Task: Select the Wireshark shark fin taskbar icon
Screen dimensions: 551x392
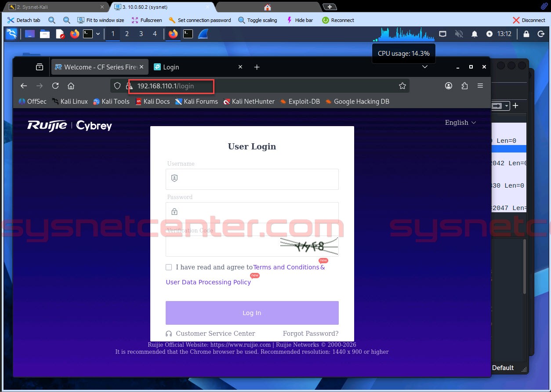Action: (203, 34)
